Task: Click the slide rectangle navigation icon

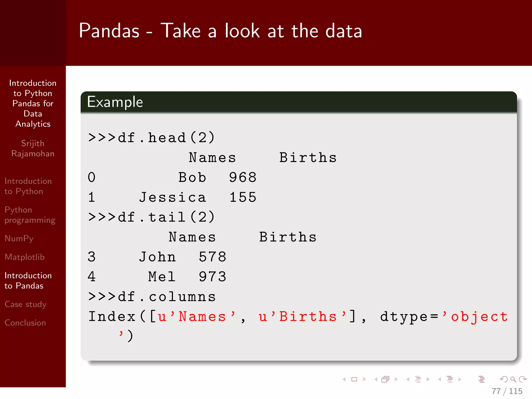Action: point(354,380)
